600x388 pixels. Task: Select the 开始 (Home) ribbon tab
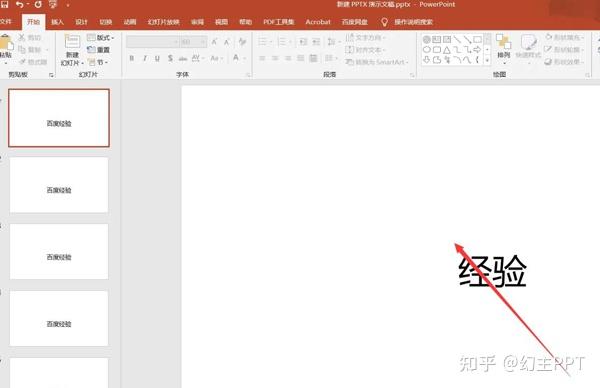click(x=33, y=22)
